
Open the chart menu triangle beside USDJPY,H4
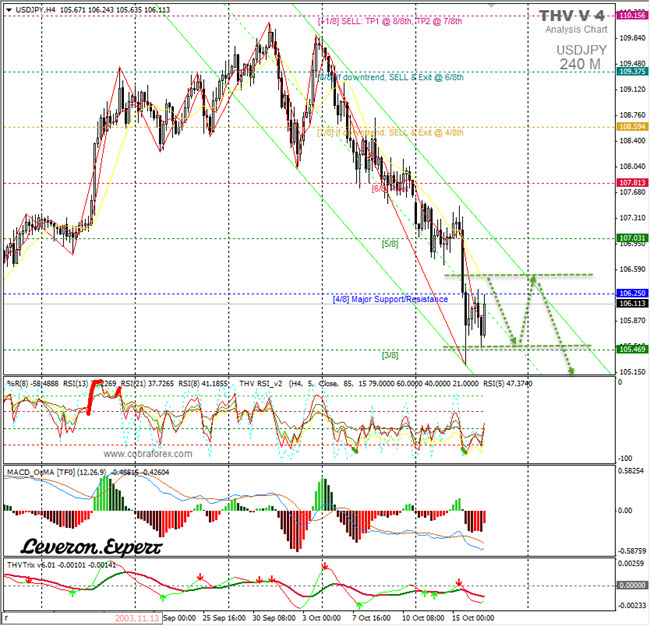point(8,9)
